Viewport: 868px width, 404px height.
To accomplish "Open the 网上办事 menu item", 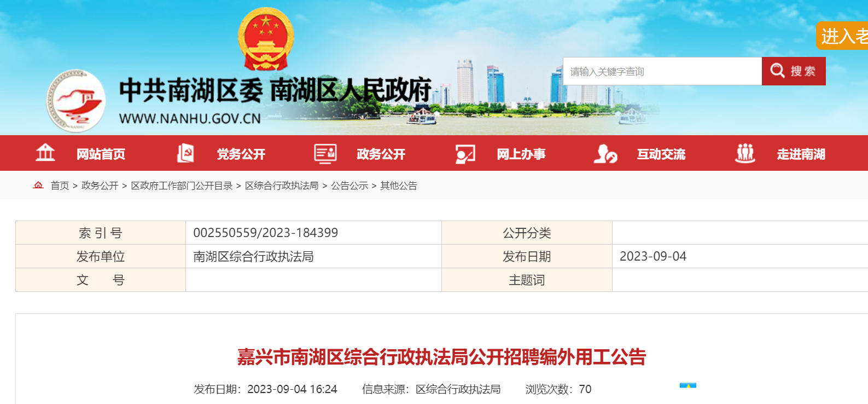I will click(521, 154).
